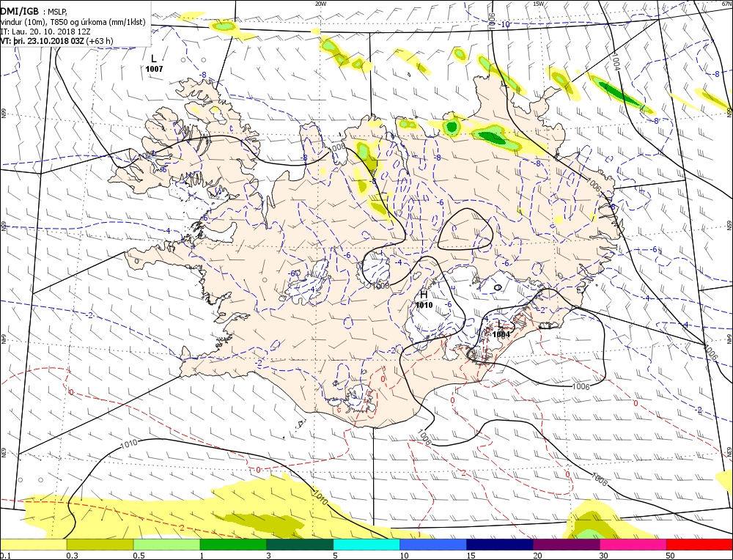The width and height of the screenshot is (733, 560).
Task: Click the '0.3' legend scale value
Action: 73,556
